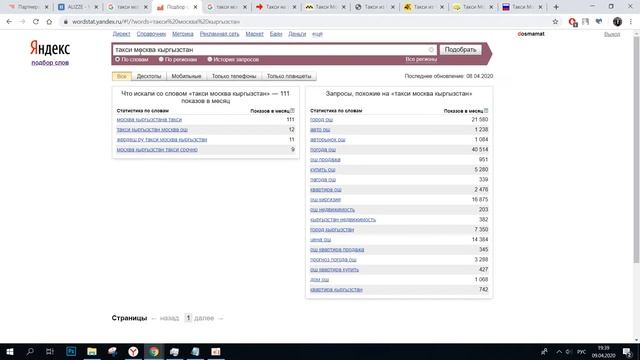Go to the browser home page icon

pyautogui.click(x=49, y=22)
